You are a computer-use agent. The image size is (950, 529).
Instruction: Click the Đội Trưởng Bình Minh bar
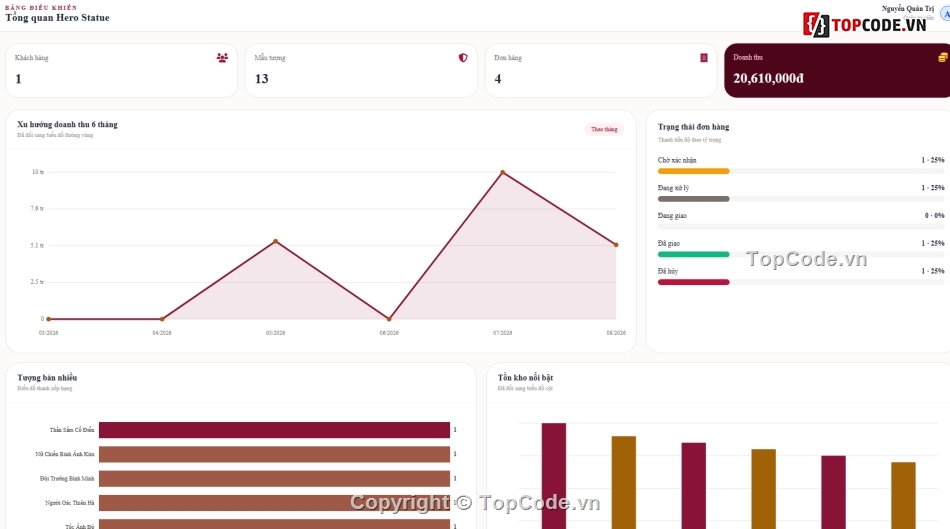[x=274, y=479]
